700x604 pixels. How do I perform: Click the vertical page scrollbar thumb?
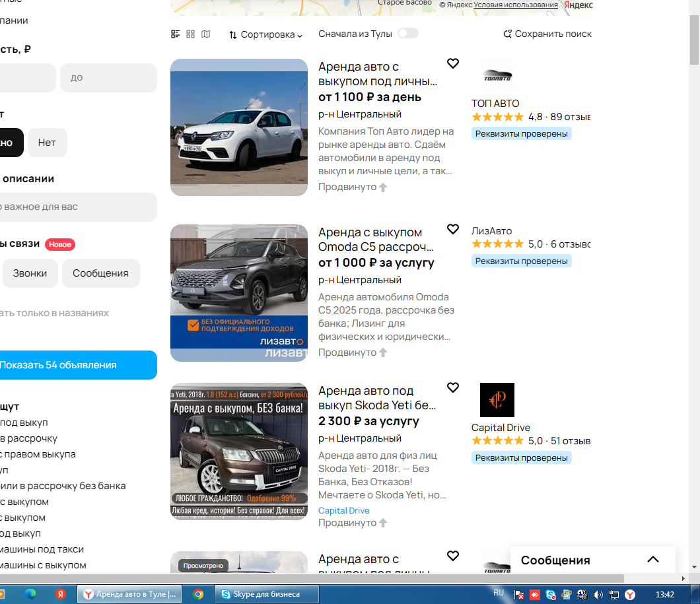(x=694, y=40)
